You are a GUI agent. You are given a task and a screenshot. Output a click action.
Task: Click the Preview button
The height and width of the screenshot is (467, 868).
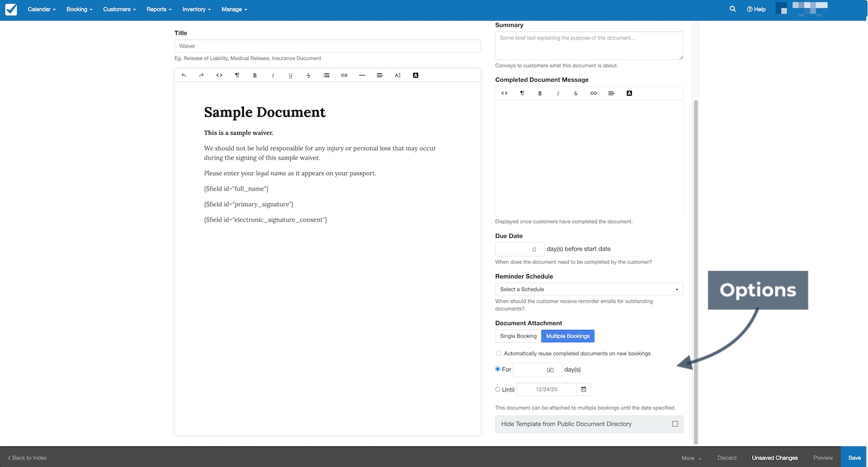click(x=823, y=458)
